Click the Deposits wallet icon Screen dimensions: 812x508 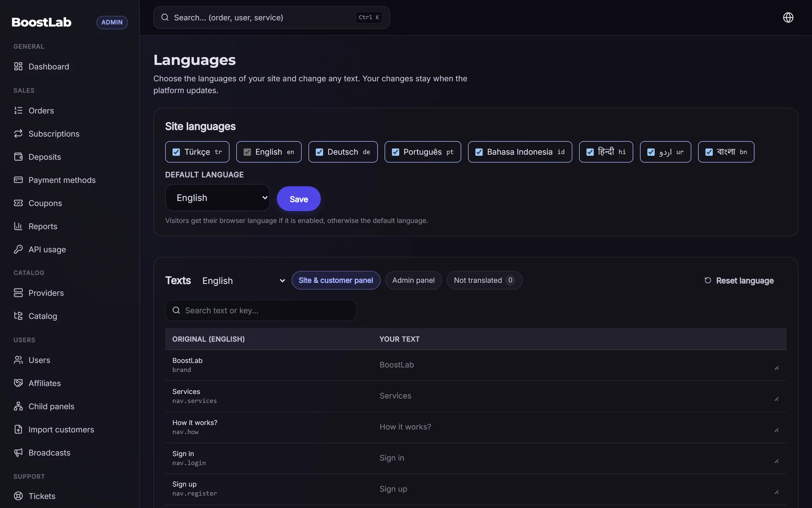click(18, 157)
